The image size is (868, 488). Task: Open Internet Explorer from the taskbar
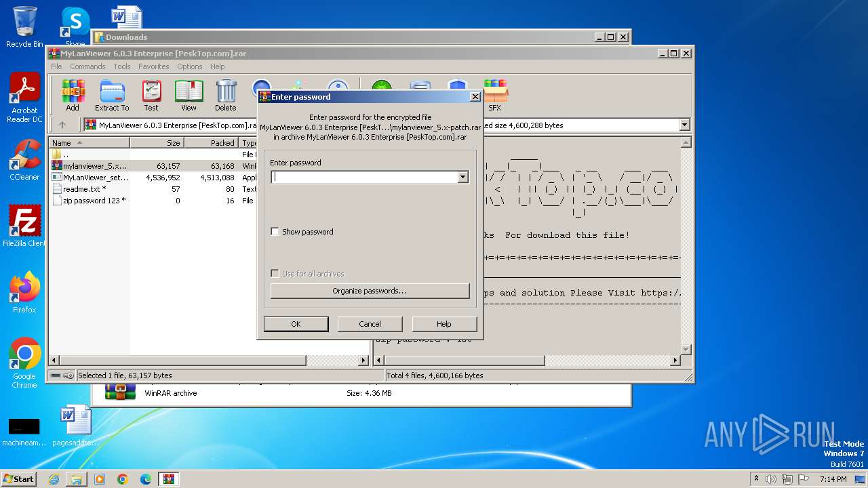pyautogui.click(x=54, y=479)
